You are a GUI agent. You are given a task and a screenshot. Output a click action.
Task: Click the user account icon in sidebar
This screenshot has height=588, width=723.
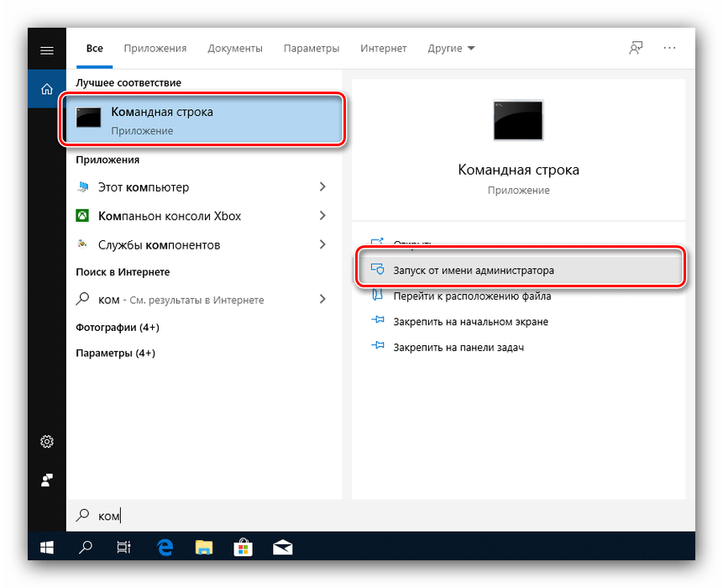coord(47,480)
